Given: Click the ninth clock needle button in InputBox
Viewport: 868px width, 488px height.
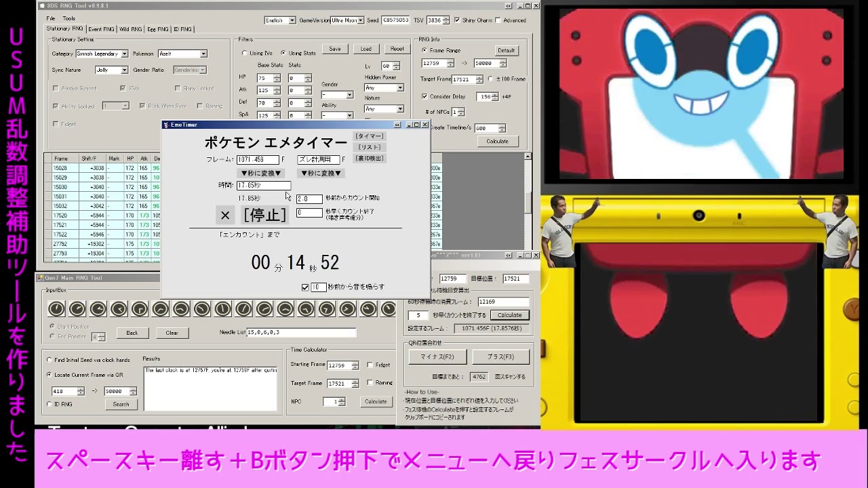Looking at the screenshot, I should [x=222, y=309].
